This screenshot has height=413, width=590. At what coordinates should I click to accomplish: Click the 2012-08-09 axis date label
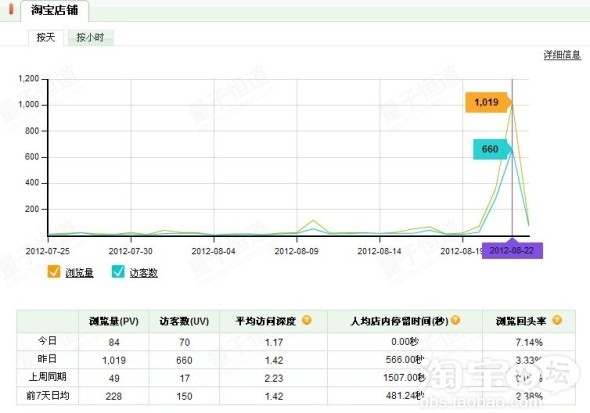(297, 251)
